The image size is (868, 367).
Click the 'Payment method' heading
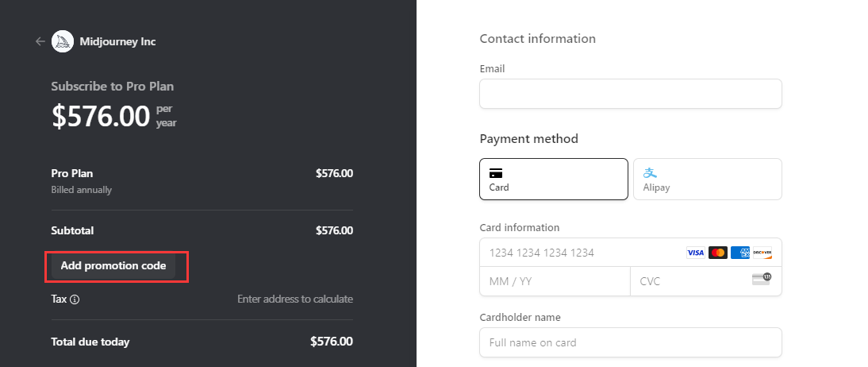pos(528,138)
